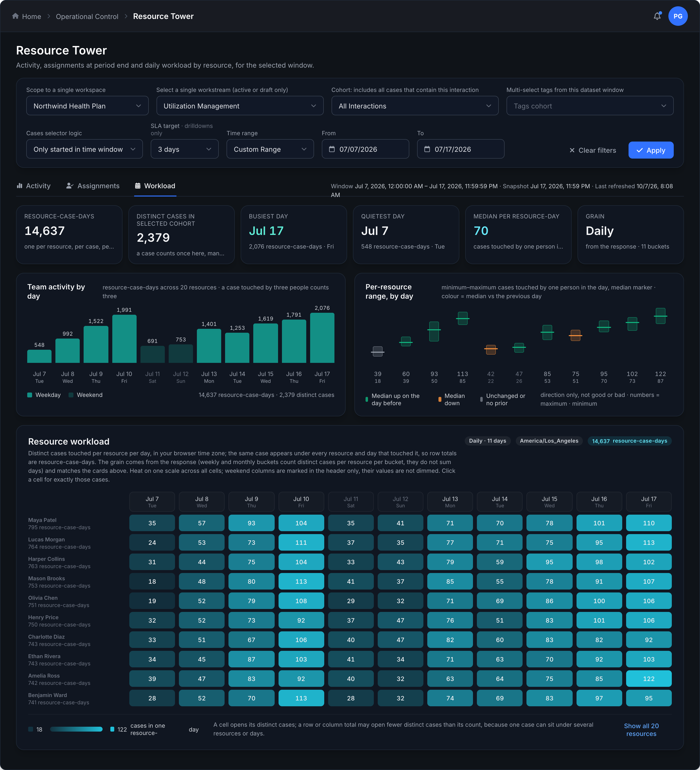Viewport: 700px width, 770px height.
Task: Click the Median per resource-day 70 card
Action: click(518, 234)
